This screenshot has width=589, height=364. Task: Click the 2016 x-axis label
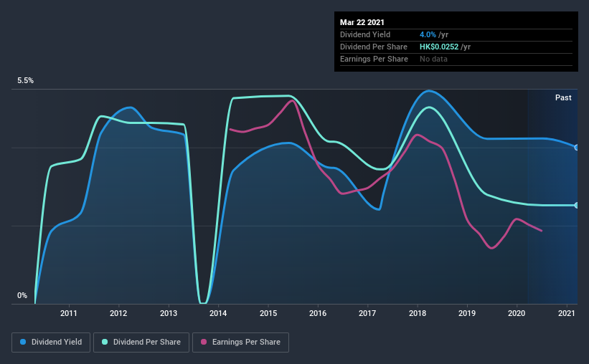(x=318, y=313)
